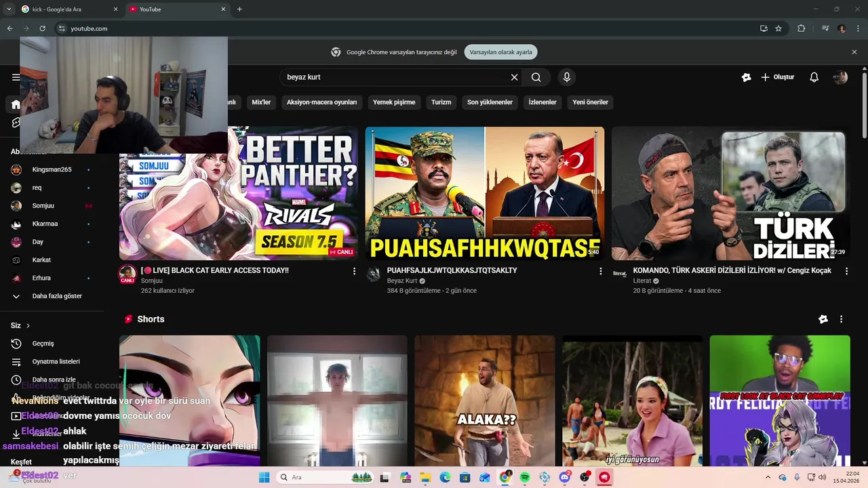Open Discord from the taskbar
868x488 pixels.
(565, 477)
